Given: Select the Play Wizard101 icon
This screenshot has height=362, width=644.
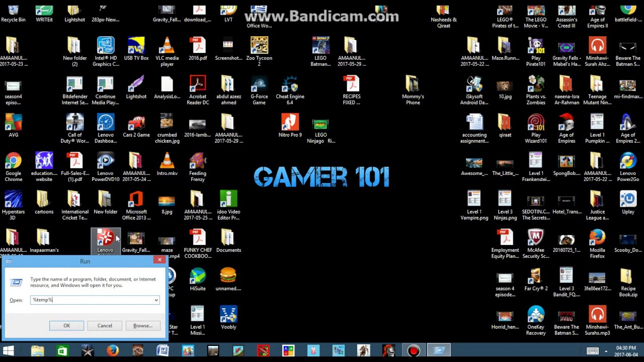Looking at the screenshot, I should [536, 129].
